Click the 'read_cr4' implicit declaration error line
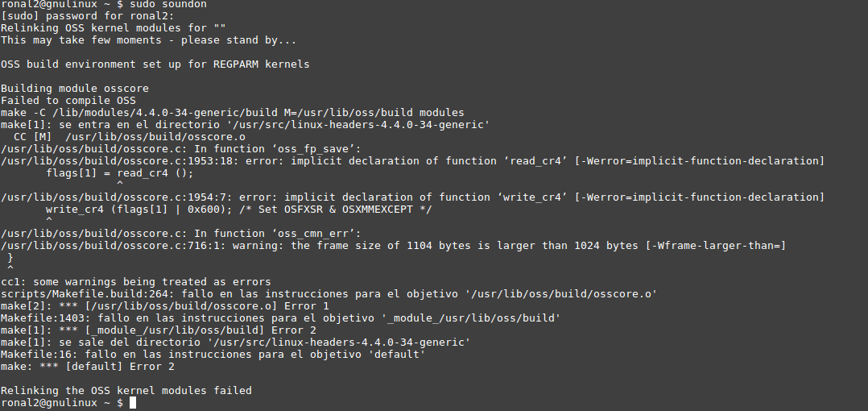868x411 pixels. (412, 161)
